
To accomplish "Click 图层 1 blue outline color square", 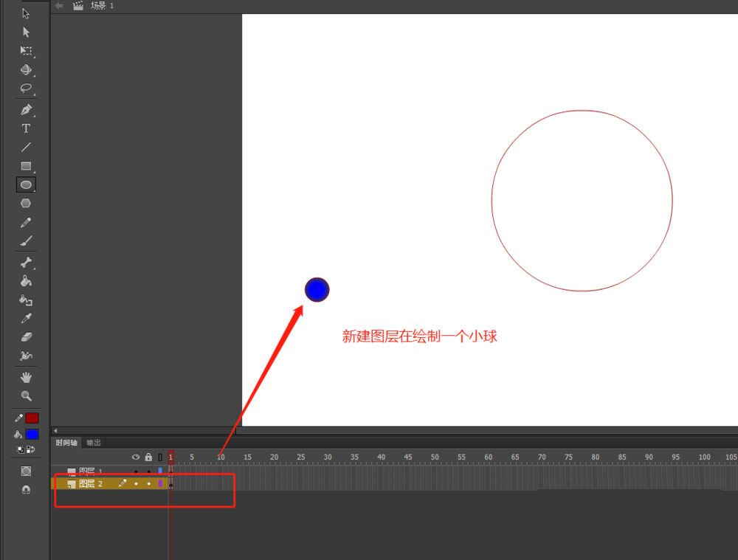I will (x=160, y=471).
